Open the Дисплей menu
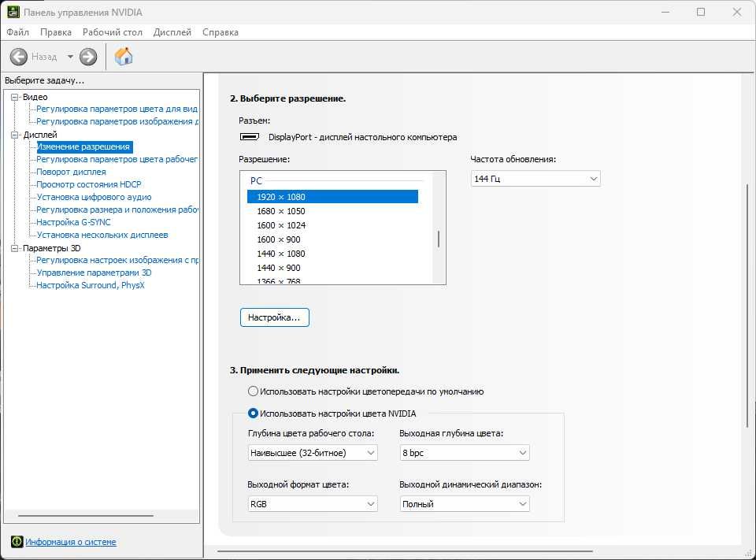This screenshot has width=756, height=560. coord(172,32)
